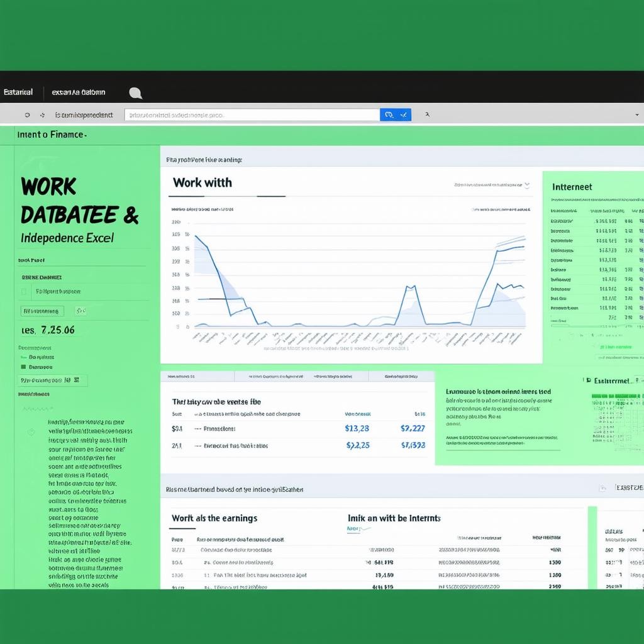Toggle the light green line legend item

pyautogui.click(x=23, y=357)
